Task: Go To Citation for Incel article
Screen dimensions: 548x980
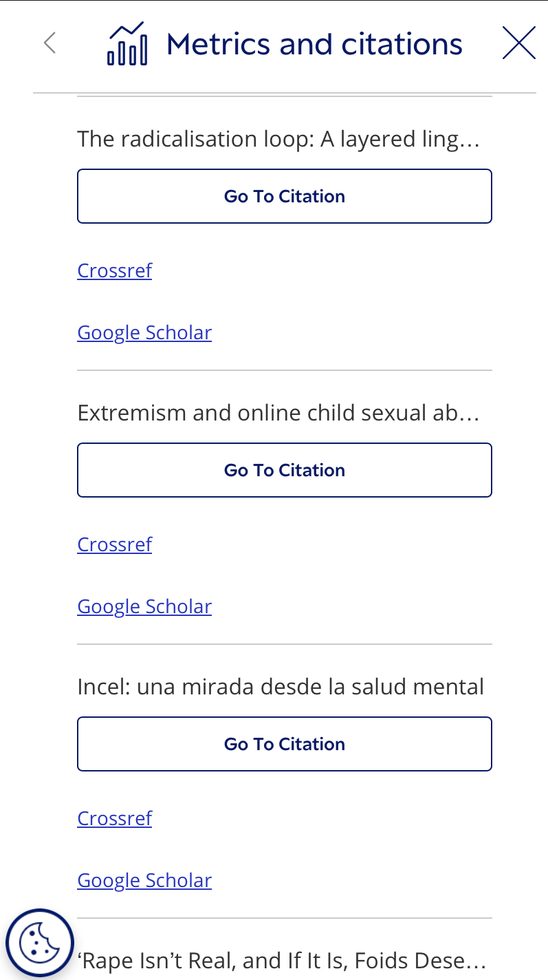Action: click(285, 744)
